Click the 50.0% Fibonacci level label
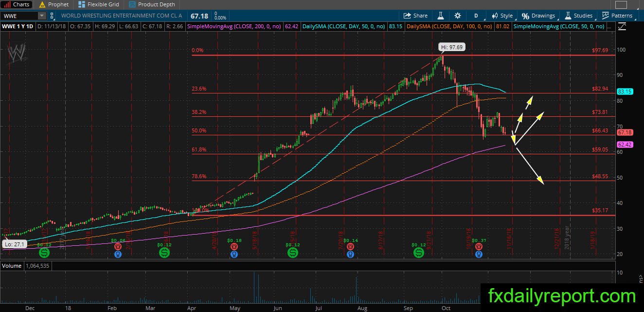The width and height of the screenshot is (644, 312). coord(199,130)
